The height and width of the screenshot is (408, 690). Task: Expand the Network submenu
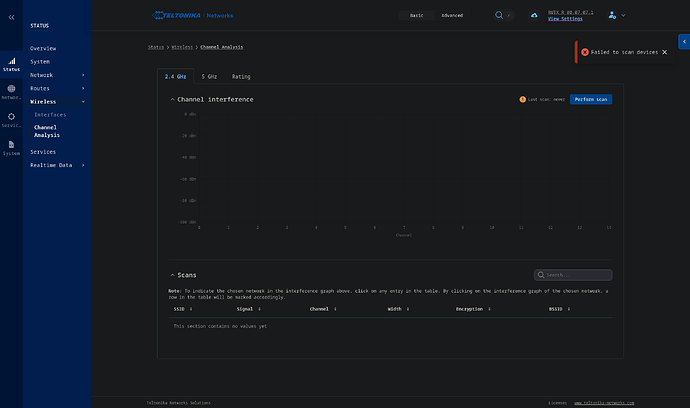(83, 75)
